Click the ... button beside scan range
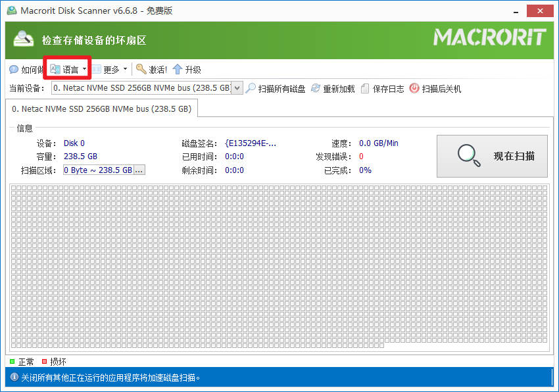 click(139, 170)
